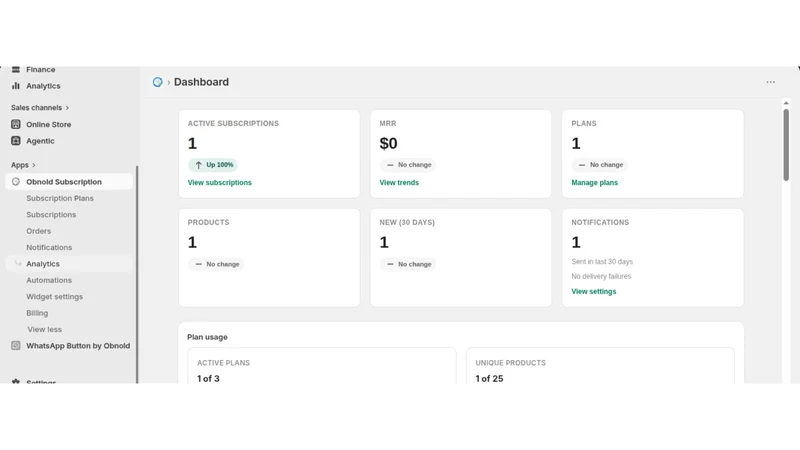The image size is (800, 450).
Task: Click the Online Store icon
Action: click(x=16, y=124)
